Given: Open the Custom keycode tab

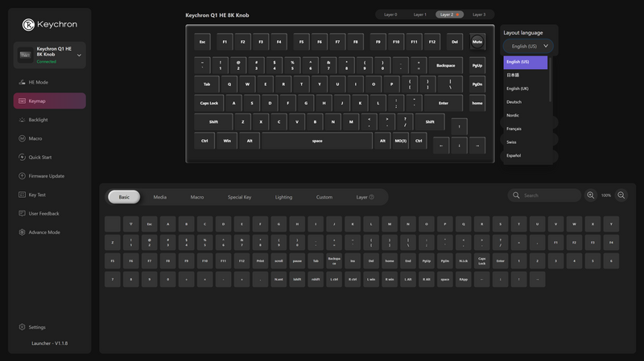Looking at the screenshot, I should [324, 197].
